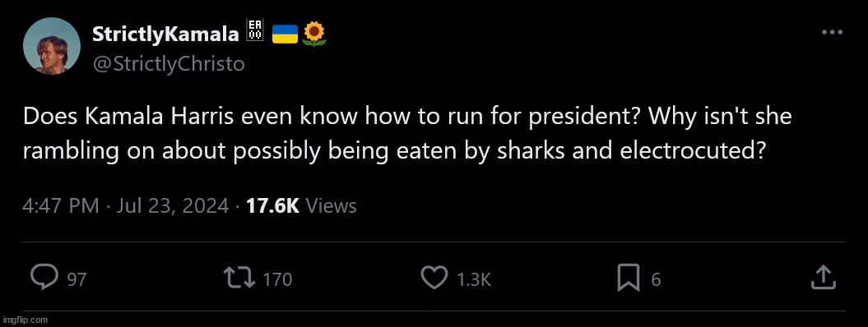Click the tweet text about Kamala Harris

click(407, 133)
